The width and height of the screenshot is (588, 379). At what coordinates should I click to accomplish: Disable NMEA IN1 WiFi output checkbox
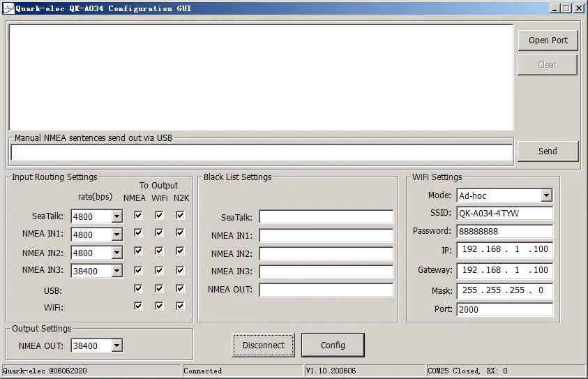click(159, 234)
